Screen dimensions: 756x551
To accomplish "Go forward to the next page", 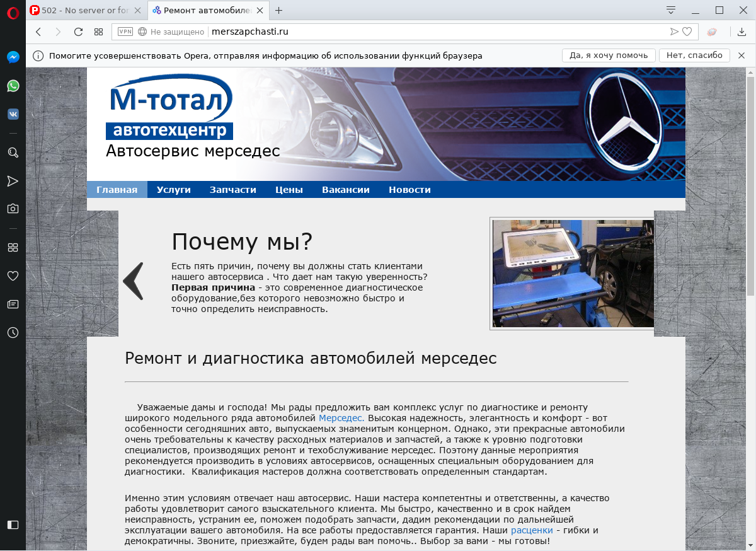I will (x=58, y=32).
